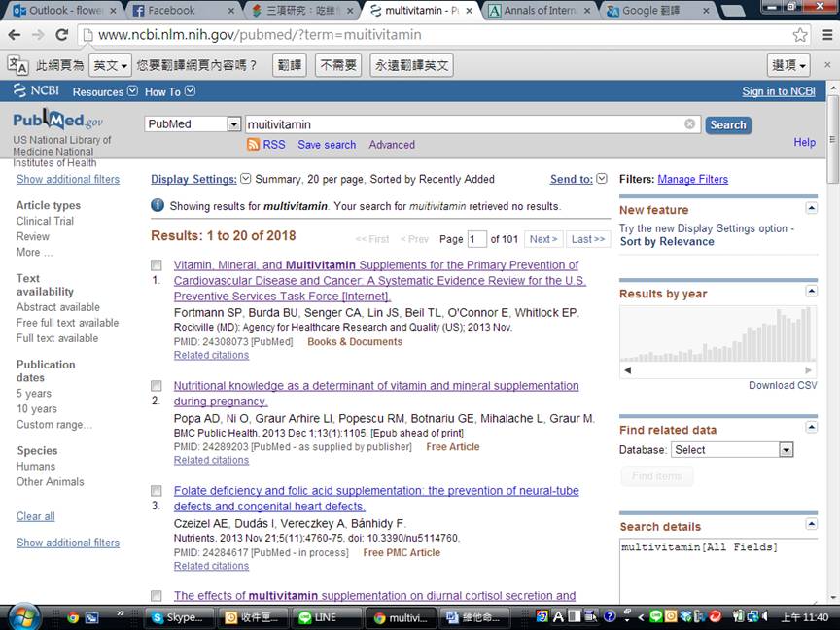Collapse the Results by year panel
840x630 pixels.
pyautogui.click(x=812, y=291)
